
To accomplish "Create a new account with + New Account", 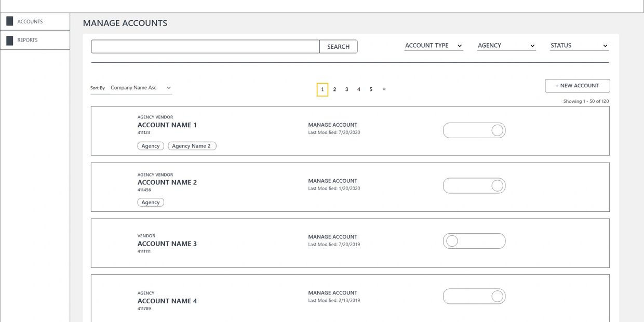I will [x=577, y=86].
